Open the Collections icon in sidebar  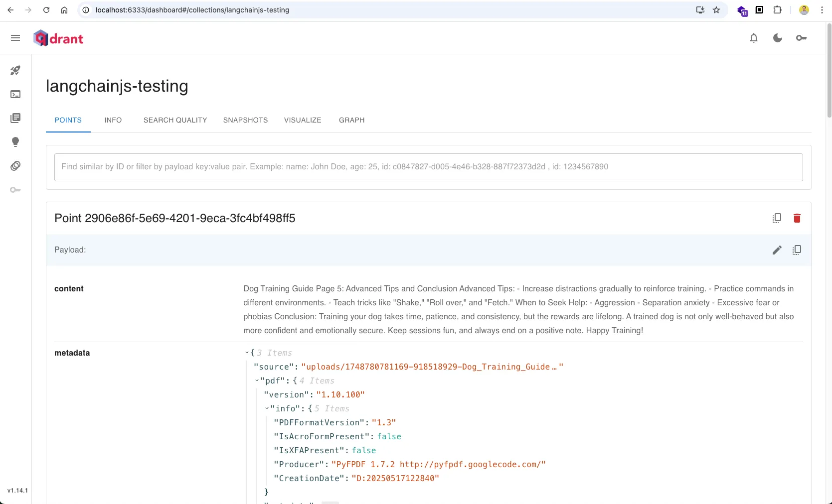pos(15,118)
